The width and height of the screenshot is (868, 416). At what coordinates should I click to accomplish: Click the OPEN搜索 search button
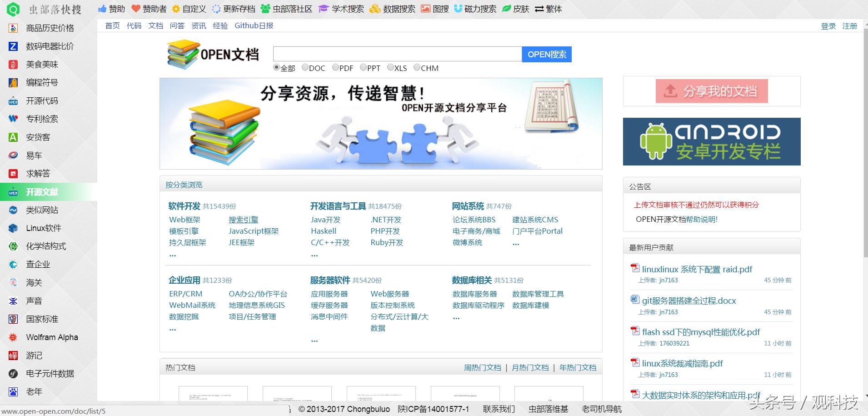click(547, 54)
